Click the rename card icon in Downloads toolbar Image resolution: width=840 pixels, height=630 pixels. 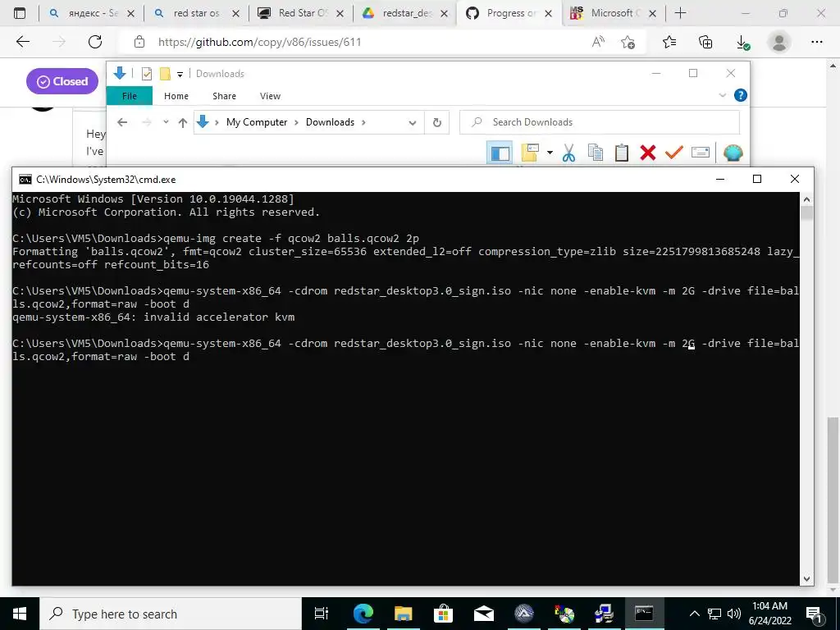pos(701,153)
